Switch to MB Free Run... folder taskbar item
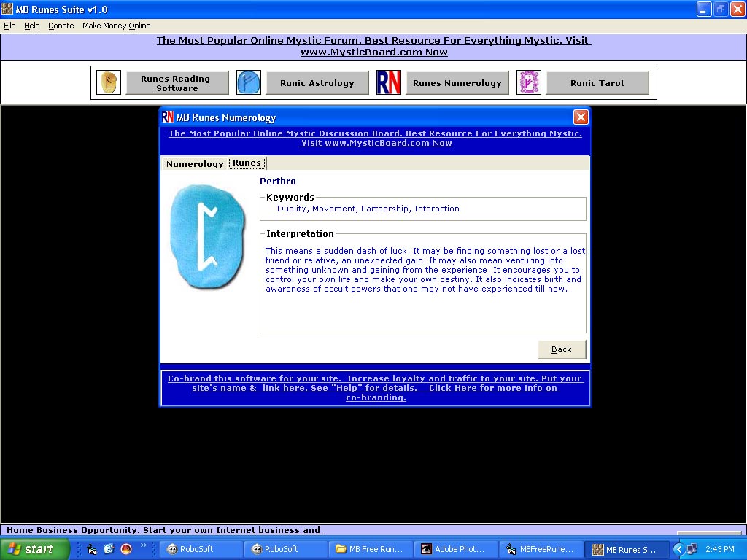The width and height of the screenshot is (747, 560). [370, 549]
